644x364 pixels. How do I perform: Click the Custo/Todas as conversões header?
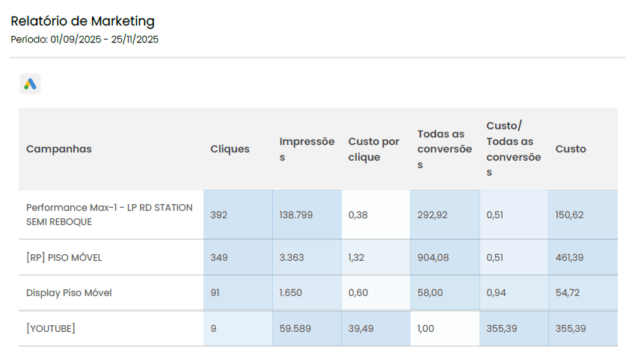(x=513, y=149)
